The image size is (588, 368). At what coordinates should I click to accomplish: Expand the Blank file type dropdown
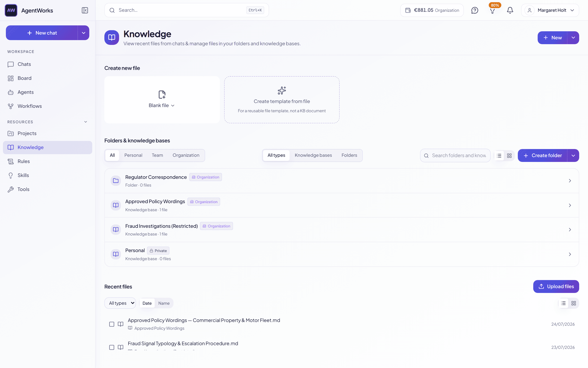pos(162,105)
